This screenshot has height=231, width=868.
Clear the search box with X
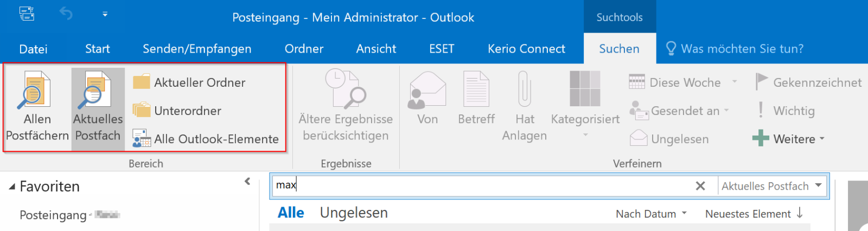pos(700,186)
